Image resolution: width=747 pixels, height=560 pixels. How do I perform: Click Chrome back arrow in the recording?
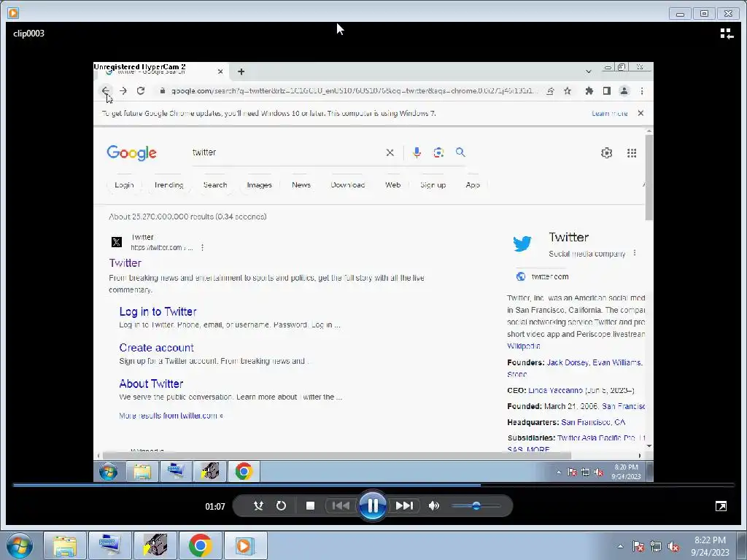(105, 90)
